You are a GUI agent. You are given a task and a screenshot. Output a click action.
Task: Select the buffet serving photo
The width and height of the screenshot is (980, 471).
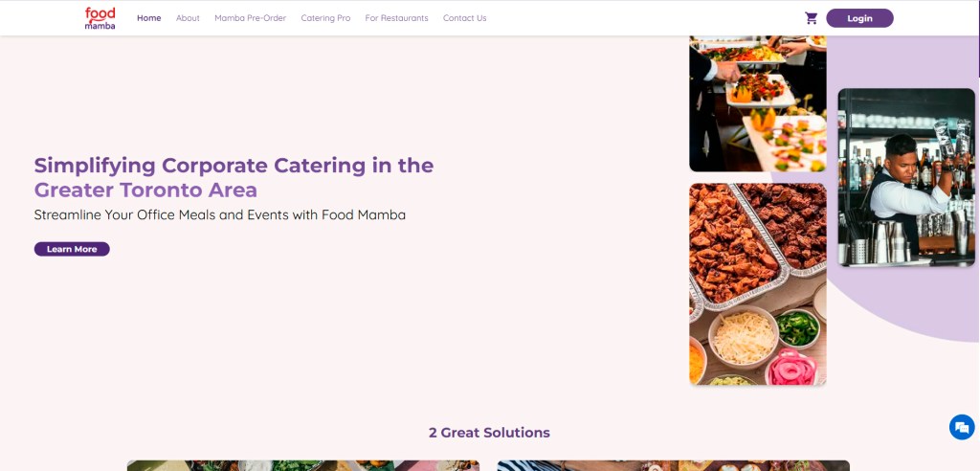tap(757, 103)
